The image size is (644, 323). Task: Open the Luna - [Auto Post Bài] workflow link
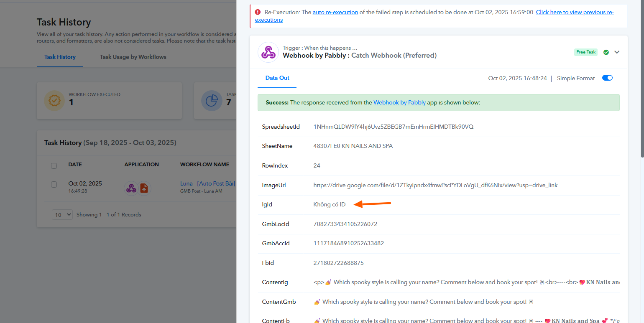coord(207,183)
